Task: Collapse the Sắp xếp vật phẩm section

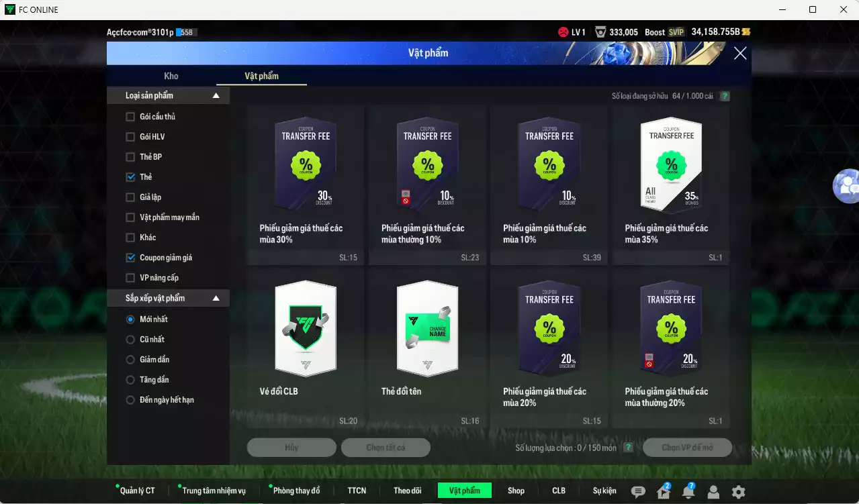Action: tap(216, 298)
